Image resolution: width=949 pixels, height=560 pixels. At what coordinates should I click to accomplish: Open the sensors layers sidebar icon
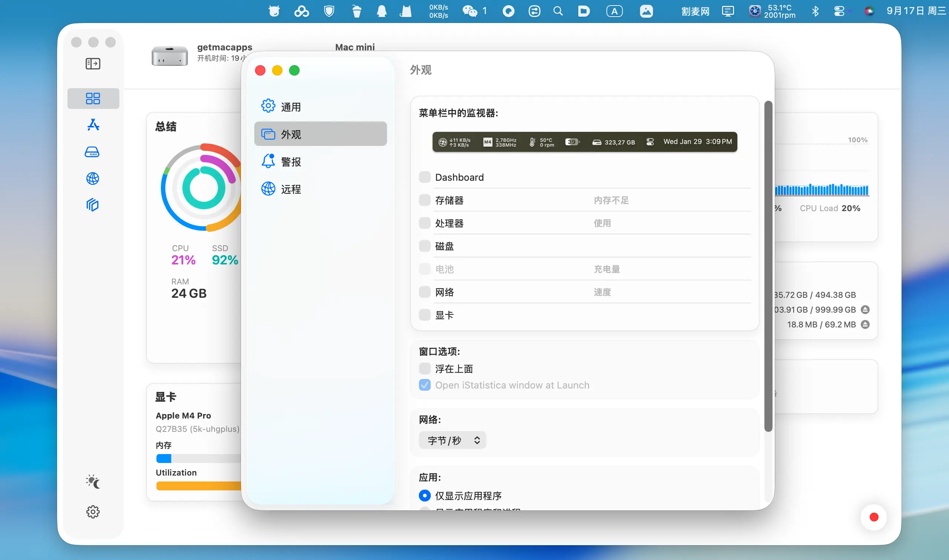pyautogui.click(x=93, y=205)
